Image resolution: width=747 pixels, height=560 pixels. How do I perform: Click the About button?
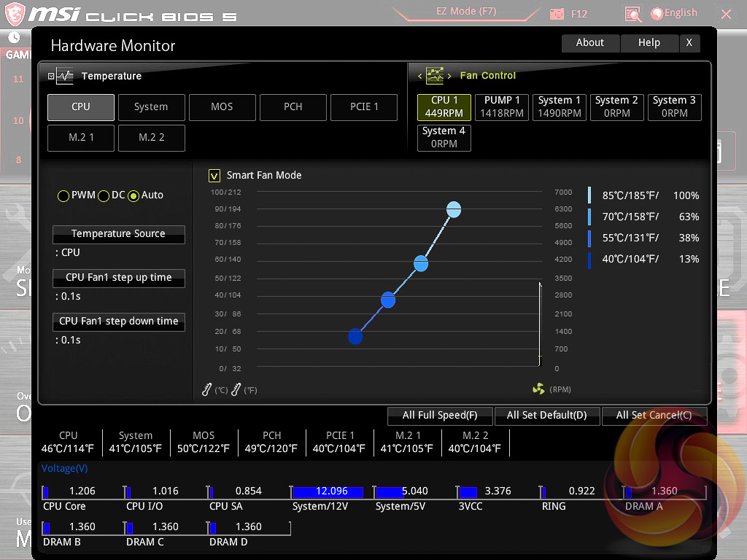coord(590,43)
